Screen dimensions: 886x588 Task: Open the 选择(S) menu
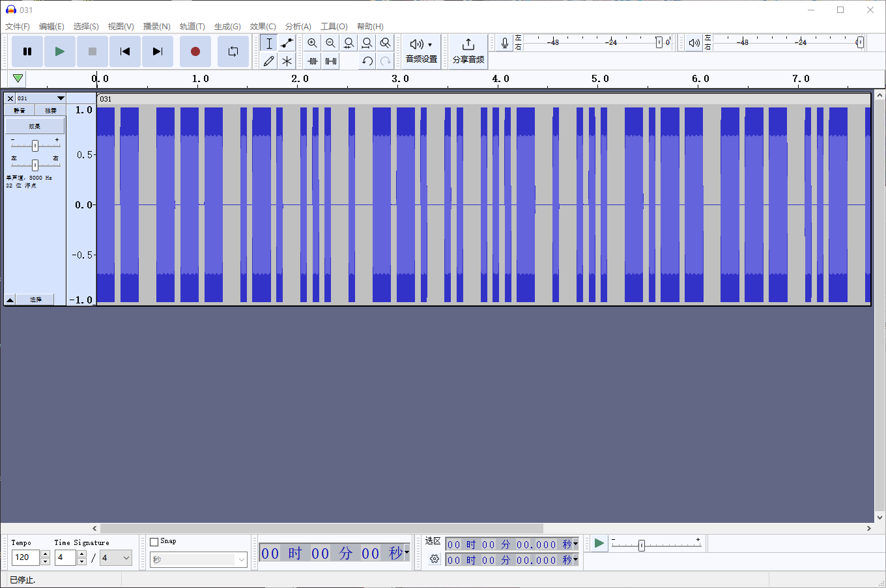(x=86, y=27)
